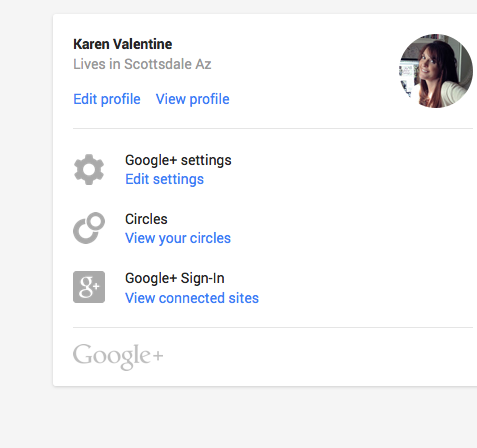Click the Circles overlapping rings icon
Viewport: 477px width, 448px height.
pyautogui.click(x=89, y=228)
